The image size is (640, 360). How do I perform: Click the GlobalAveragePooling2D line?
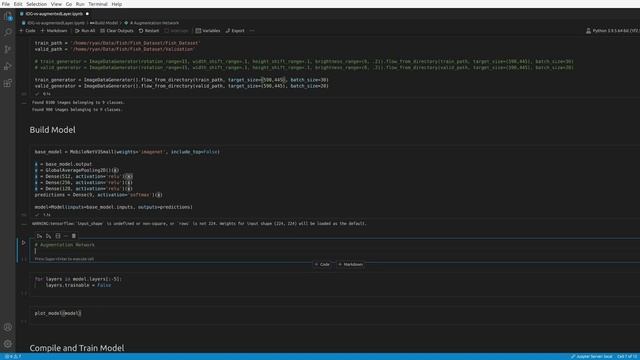(x=77, y=170)
